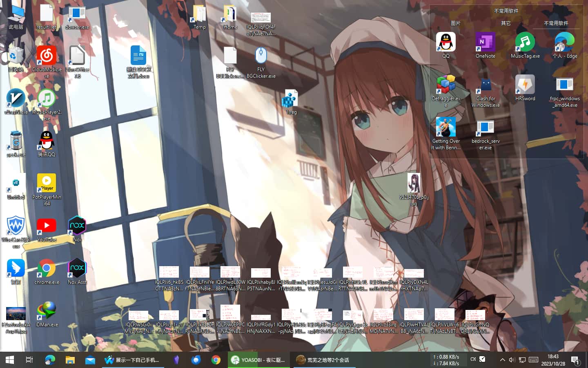Launch YouTube shortcut on desktop
Image resolution: width=588 pixels, height=368 pixels.
tap(47, 226)
